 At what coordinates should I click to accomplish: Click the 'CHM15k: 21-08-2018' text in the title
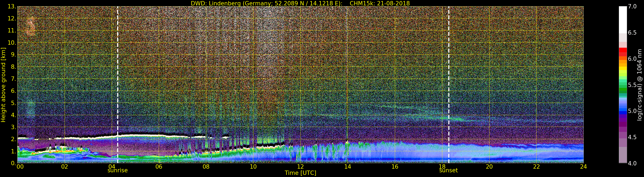[x=380, y=3]
